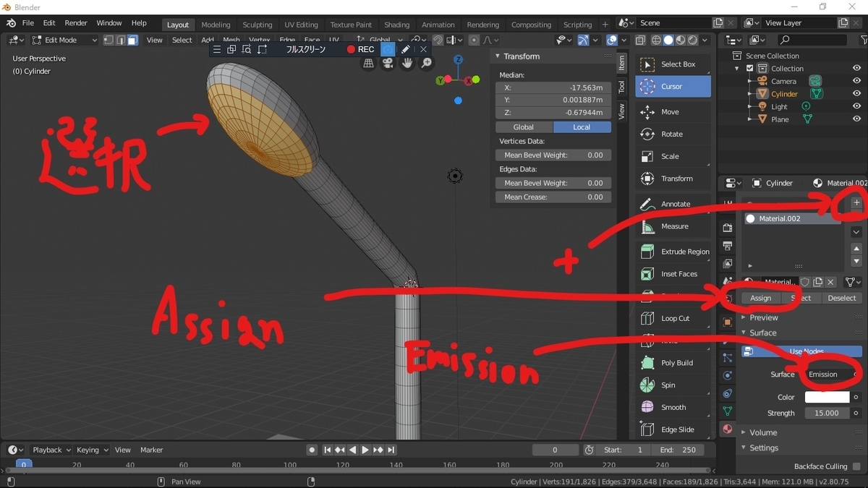
Task: Click the Strength 15.000 field
Action: pyautogui.click(x=827, y=413)
